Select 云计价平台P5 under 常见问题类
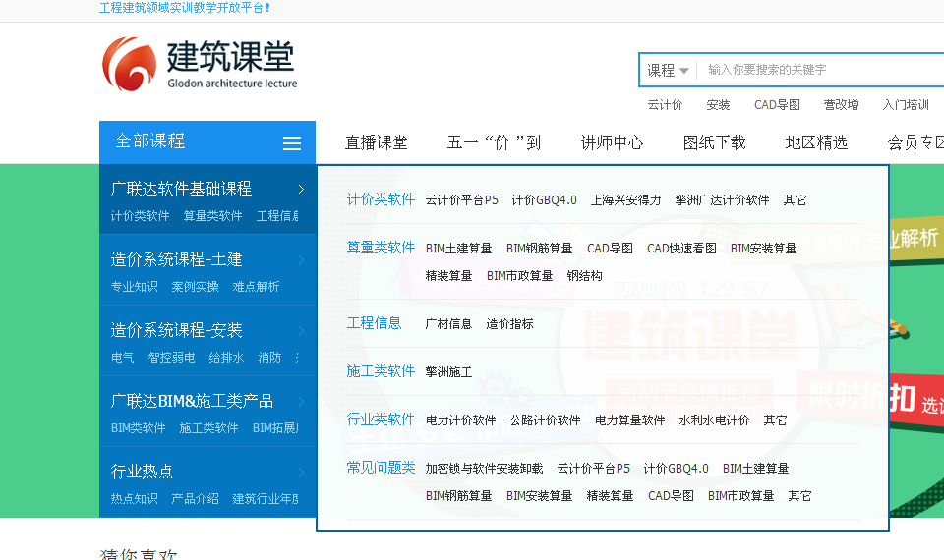 tap(594, 468)
